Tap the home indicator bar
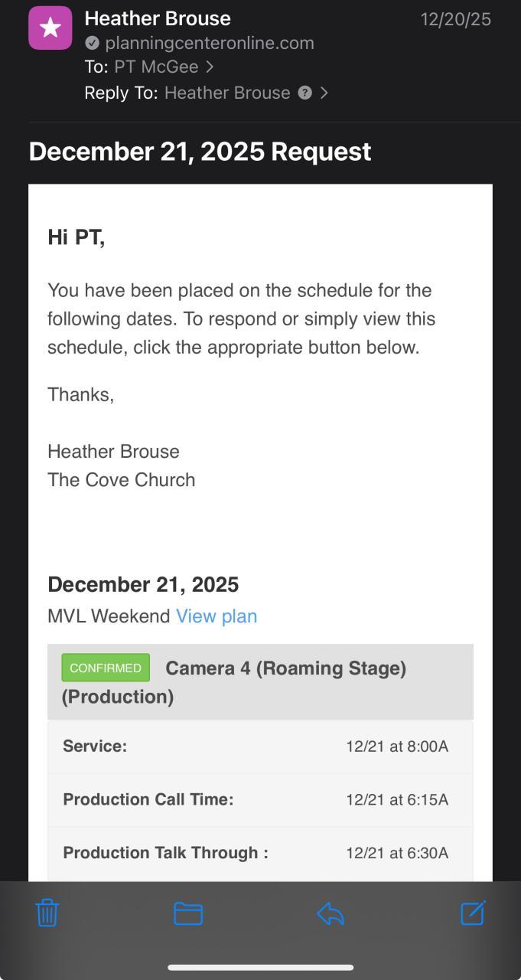 (260, 968)
